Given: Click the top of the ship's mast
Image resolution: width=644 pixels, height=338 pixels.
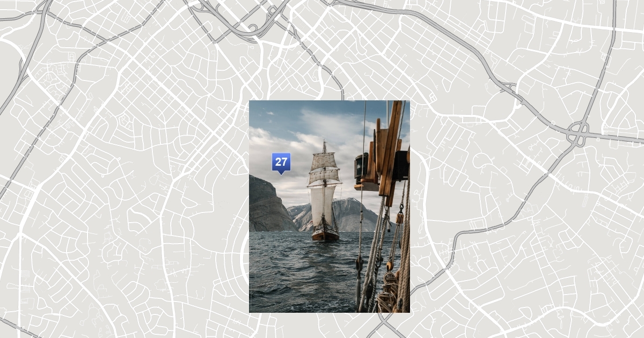Looking at the screenshot, I should tap(324, 143).
